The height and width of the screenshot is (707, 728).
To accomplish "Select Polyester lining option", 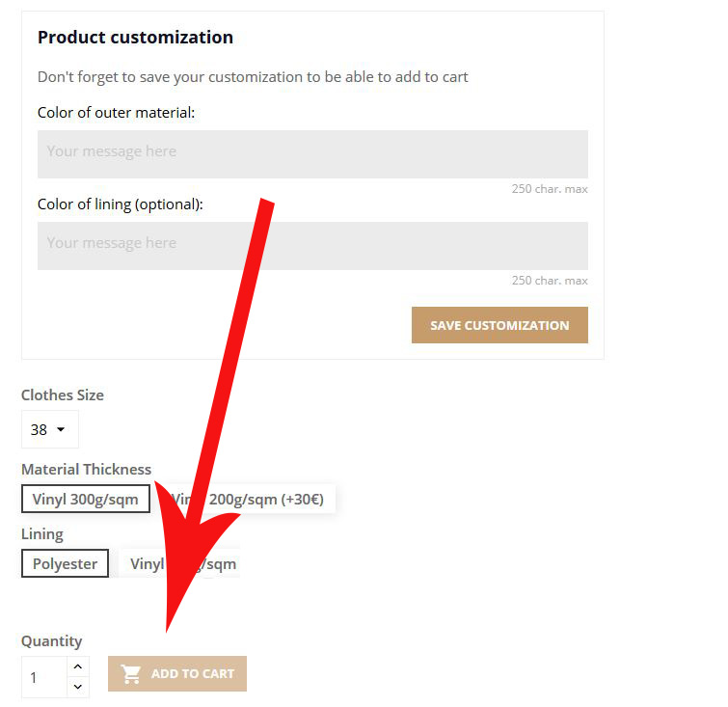I will pyautogui.click(x=65, y=564).
